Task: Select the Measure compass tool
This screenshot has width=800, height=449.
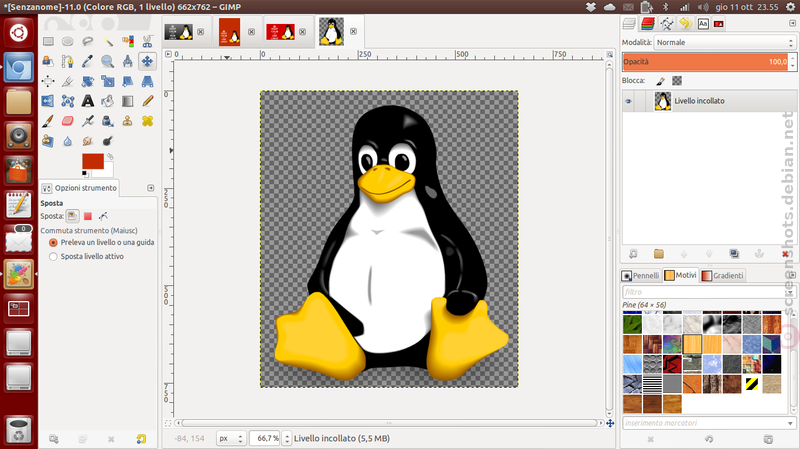Action: point(128,61)
